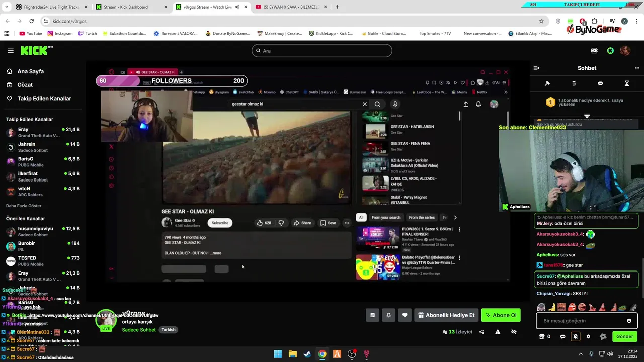Open Chrome three-dot menu
The image size is (644, 362).
tap(636, 21)
